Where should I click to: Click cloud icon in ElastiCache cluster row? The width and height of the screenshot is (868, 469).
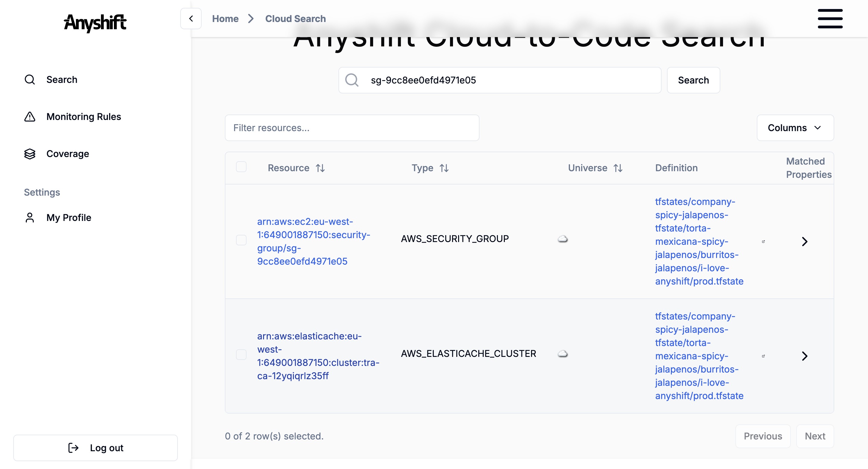coord(562,354)
